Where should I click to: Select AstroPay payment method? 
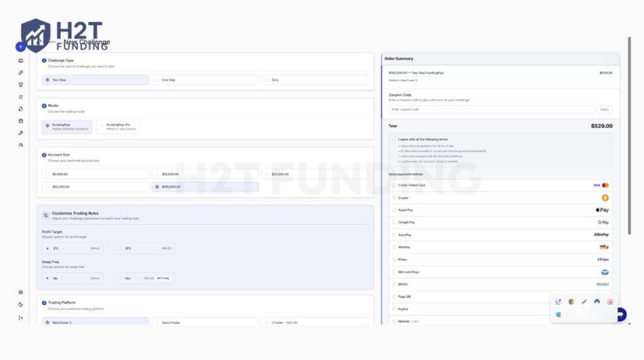pos(500,235)
